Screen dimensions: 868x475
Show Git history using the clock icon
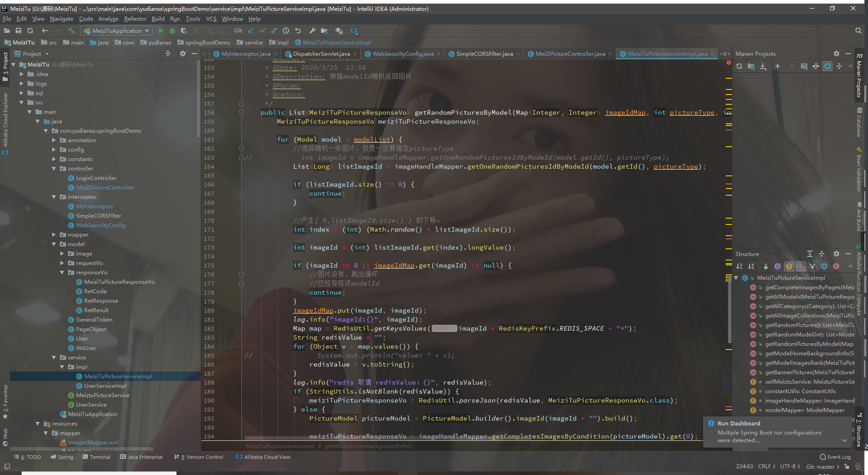[x=286, y=31]
